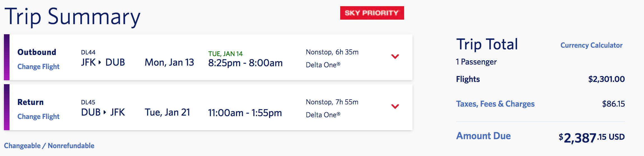Image resolution: width=644 pixels, height=156 pixels.
Task: Click the purple bar on the Outbound card
Action: 7,57
